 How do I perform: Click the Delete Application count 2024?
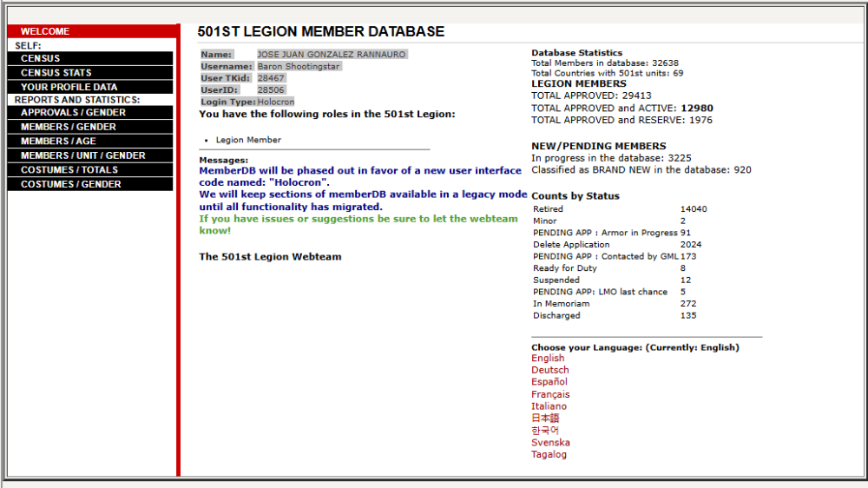pyautogui.click(x=690, y=244)
